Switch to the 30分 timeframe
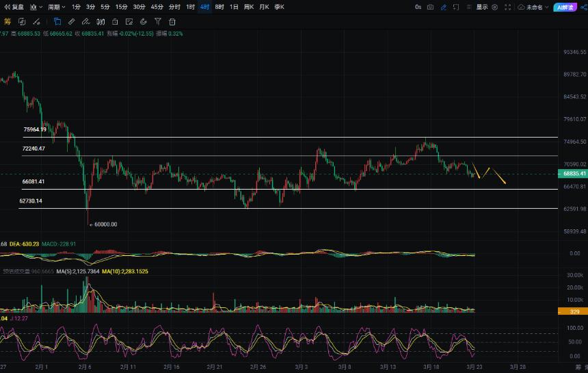The height and width of the screenshot is (373, 588). click(x=139, y=7)
